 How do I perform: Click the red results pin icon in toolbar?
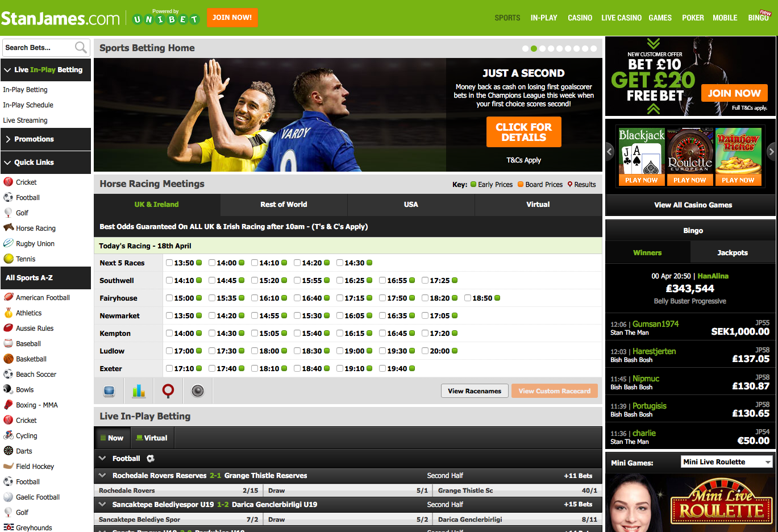pos(168,390)
